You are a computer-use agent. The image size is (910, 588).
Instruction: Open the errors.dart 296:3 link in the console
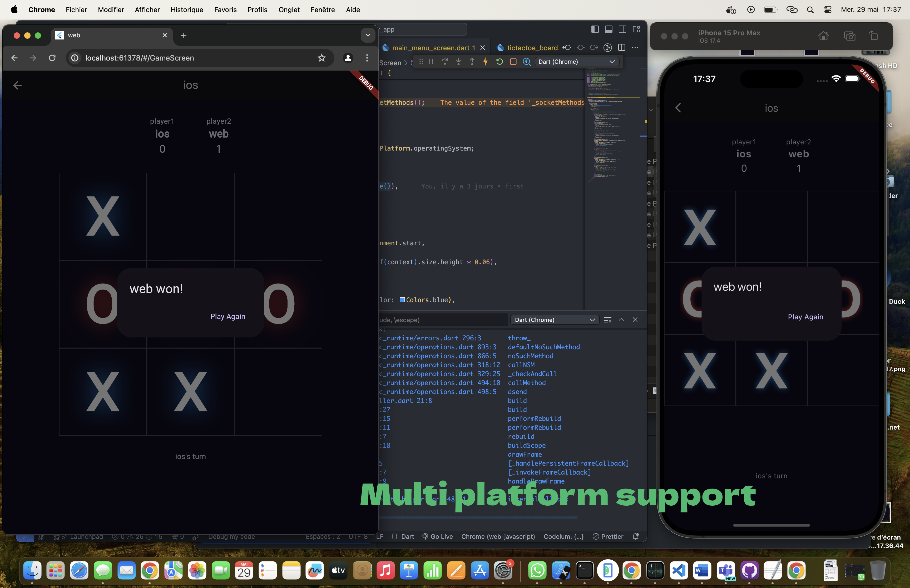(x=430, y=338)
